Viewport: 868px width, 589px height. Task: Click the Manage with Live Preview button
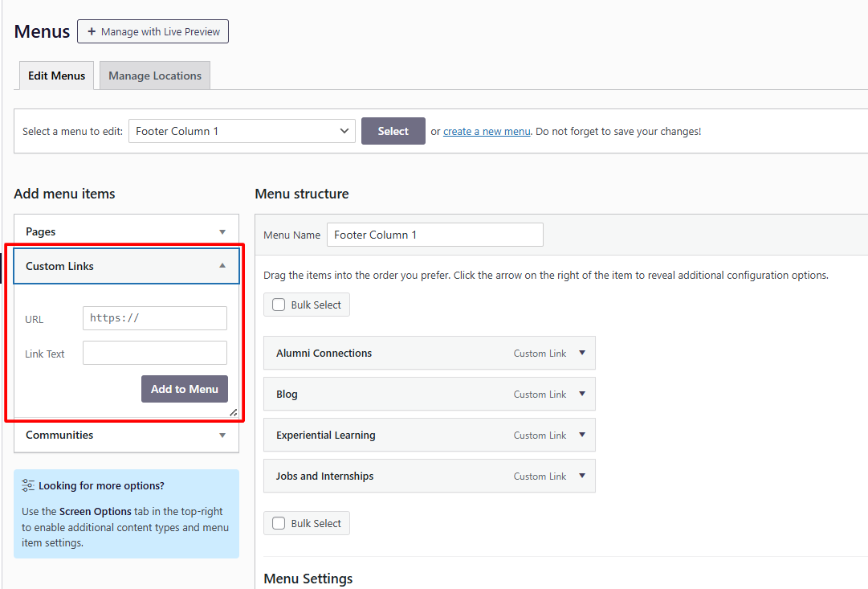coord(153,31)
